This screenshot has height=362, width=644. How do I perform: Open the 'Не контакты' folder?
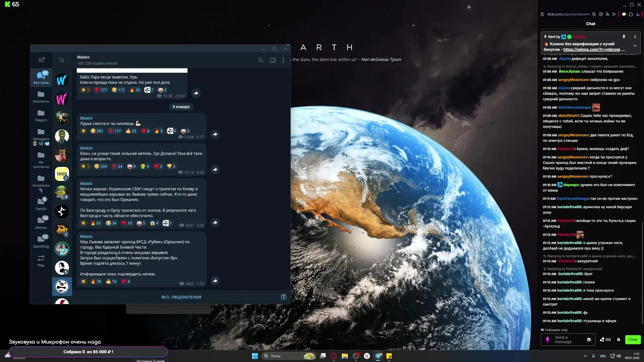41,159
